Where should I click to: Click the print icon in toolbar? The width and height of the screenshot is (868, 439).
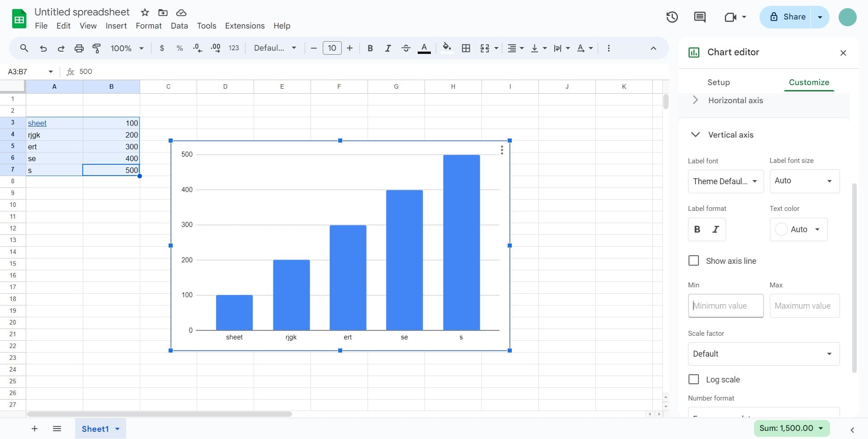pos(79,48)
